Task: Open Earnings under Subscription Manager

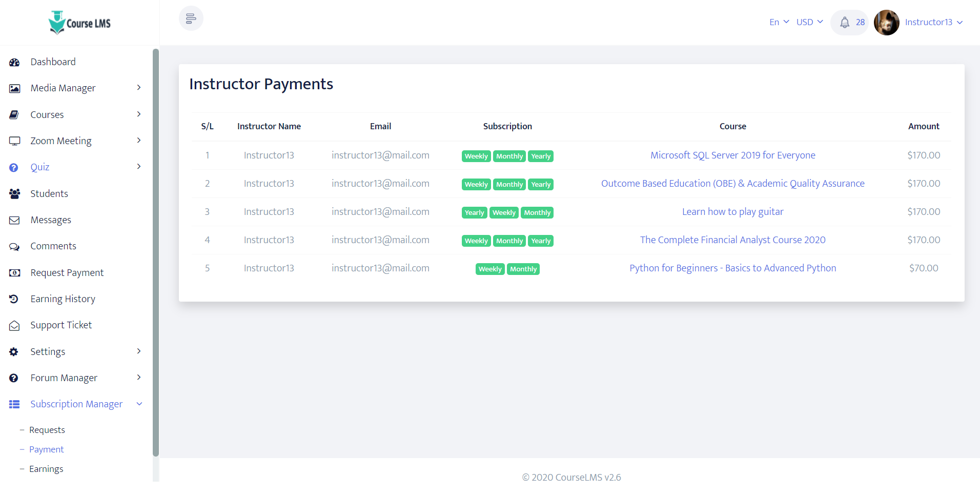Action: 46,469
